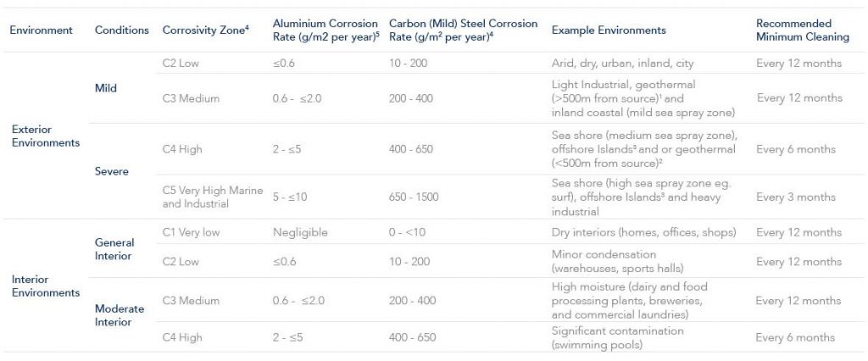The height and width of the screenshot is (361, 868).
Task: Click the Dry interiors (homes, offices, shops) cell
Action: (643, 232)
